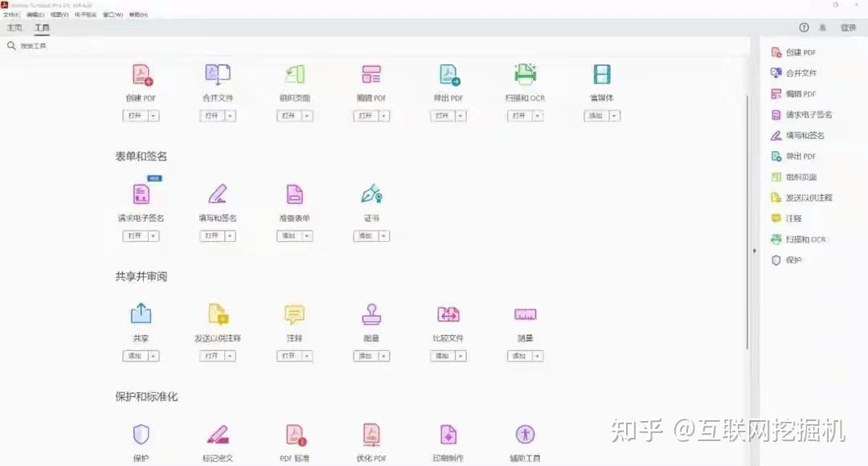Expand dropdown arrow beside 创建 PDF 打开 button
The width and height of the screenshot is (868, 466).
click(x=154, y=116)
